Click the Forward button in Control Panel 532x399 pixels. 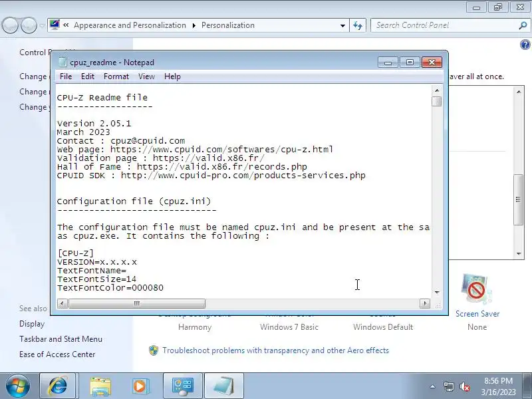click(29, 25)
